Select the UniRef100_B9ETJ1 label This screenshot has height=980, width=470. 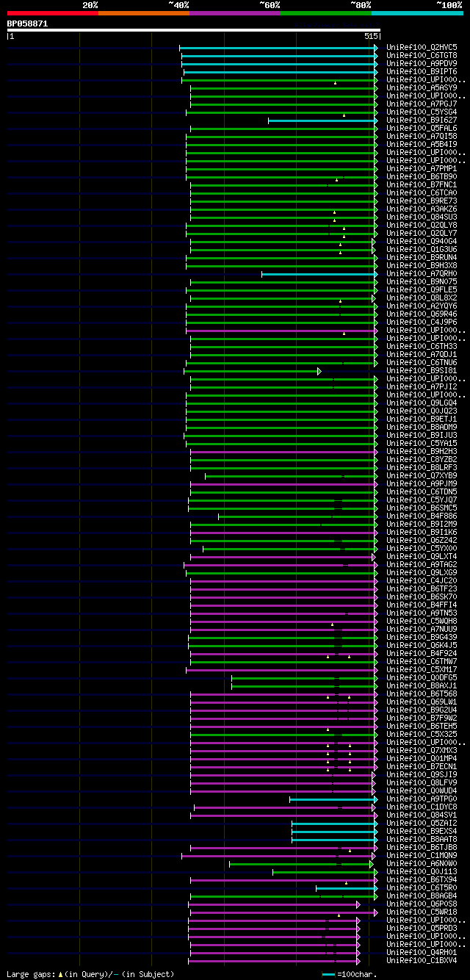[422, 419]
